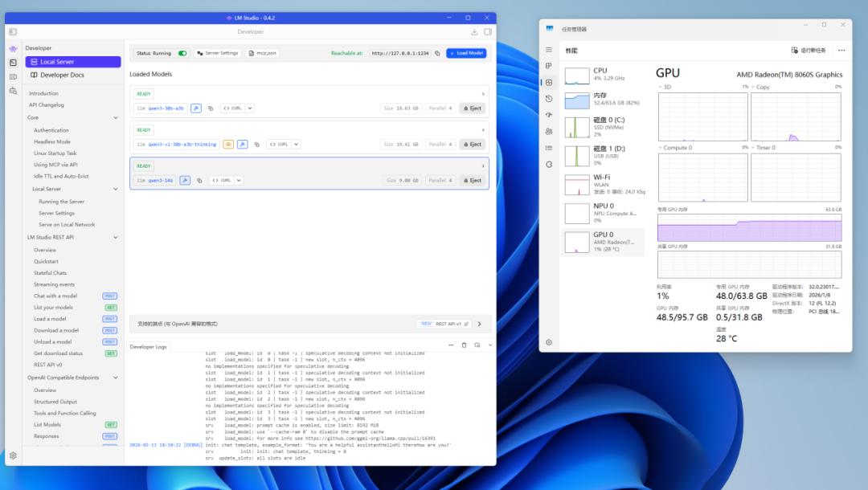This screenshot has height=490, width=868.
Task: Open tool-use wrench icon for qwen3-30b-a3b
Action: click(195, 108)
